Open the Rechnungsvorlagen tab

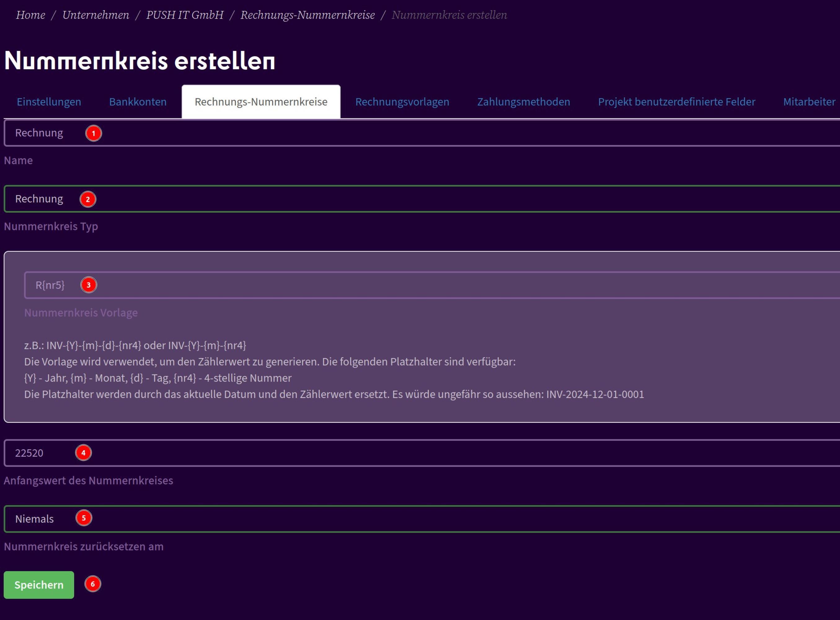402,102
